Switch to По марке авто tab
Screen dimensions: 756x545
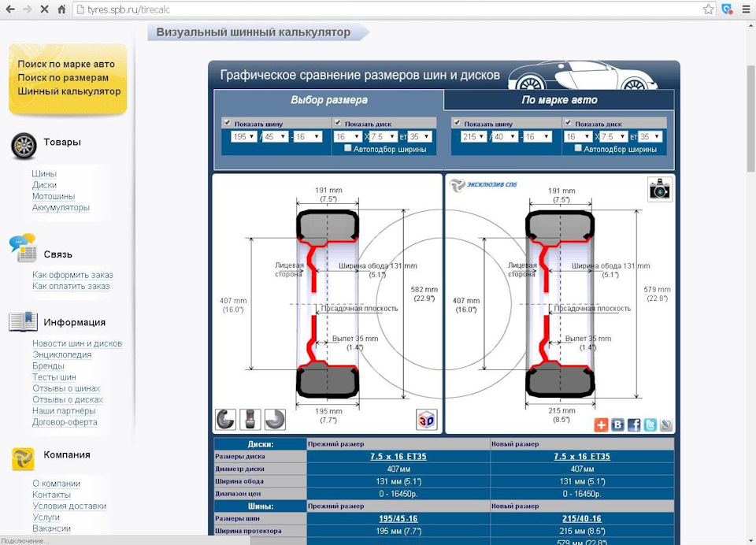[559, 100]
